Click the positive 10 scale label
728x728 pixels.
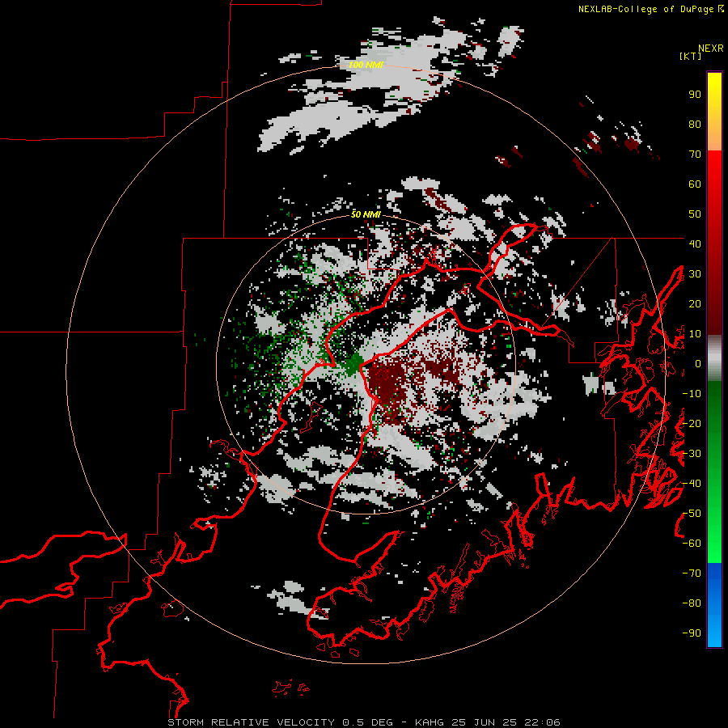(695, 334)
